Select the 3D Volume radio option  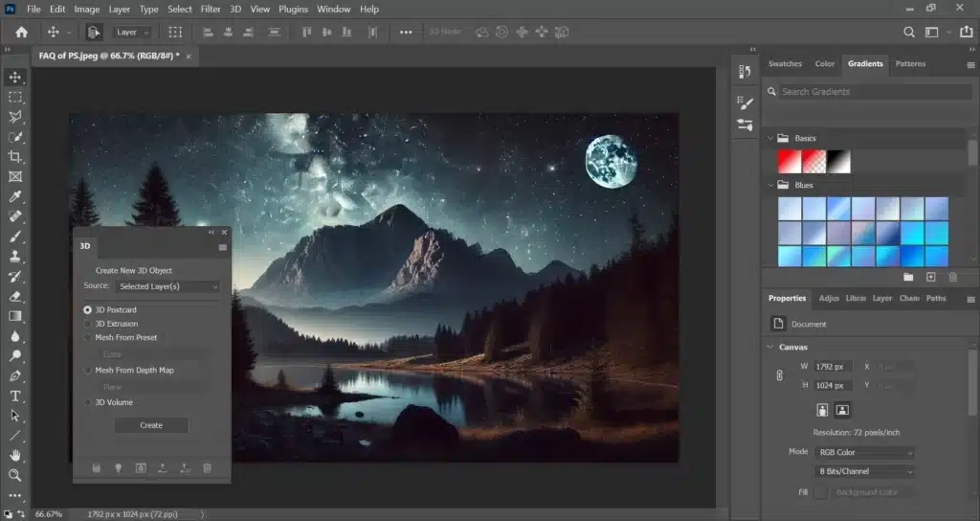coord(87,402)
